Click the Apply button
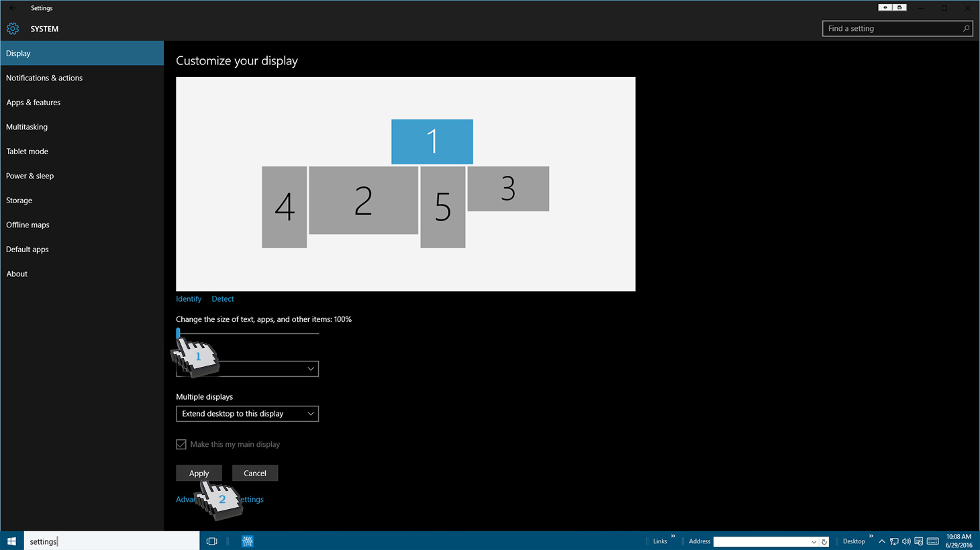The width and height of the screenshot is (980, 550). pyautogui.click(x=199, y=473)
